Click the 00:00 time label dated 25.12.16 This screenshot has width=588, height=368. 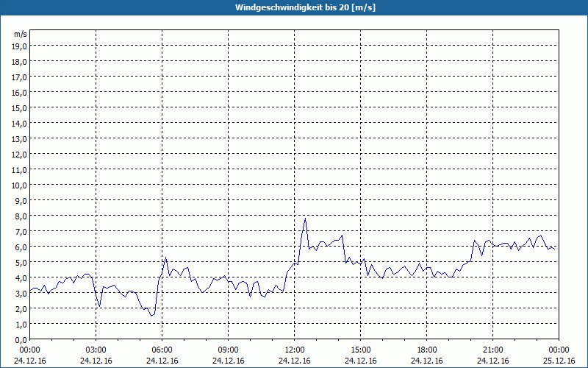click(x=559, y=350)
